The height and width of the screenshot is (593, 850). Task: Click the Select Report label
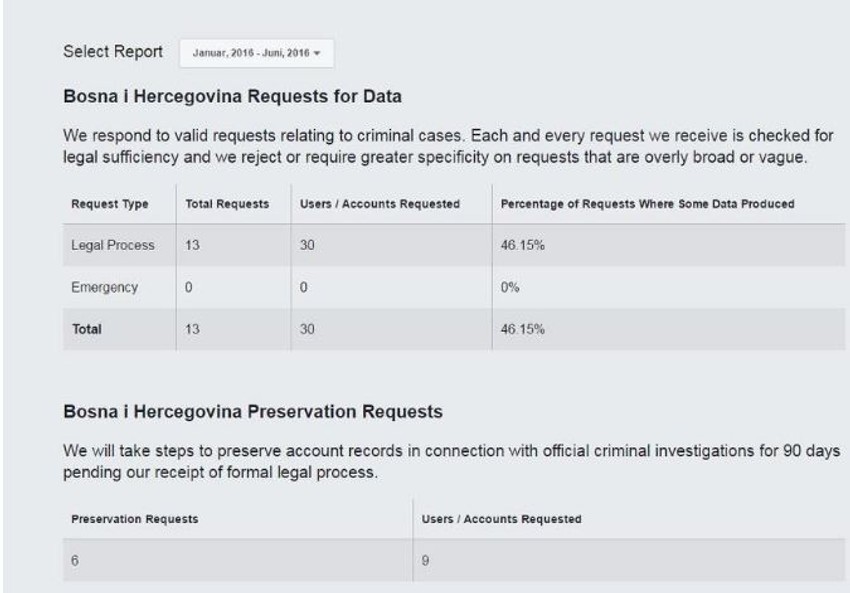pos(113,51)
